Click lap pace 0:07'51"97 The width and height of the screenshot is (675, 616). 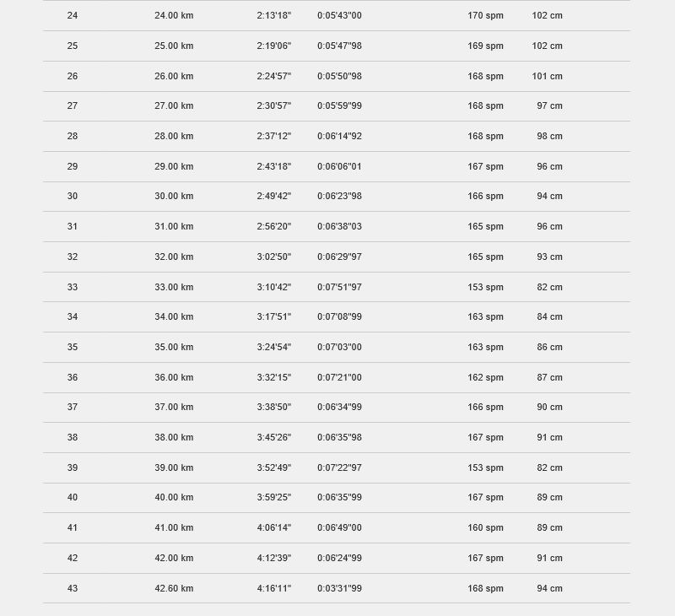339,287
